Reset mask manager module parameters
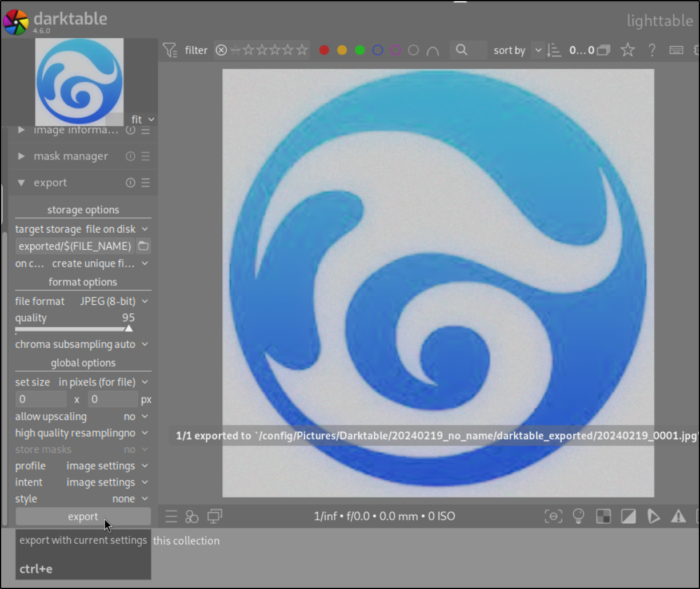The width and height of the screenshot is (700, 589). (130, 156)
